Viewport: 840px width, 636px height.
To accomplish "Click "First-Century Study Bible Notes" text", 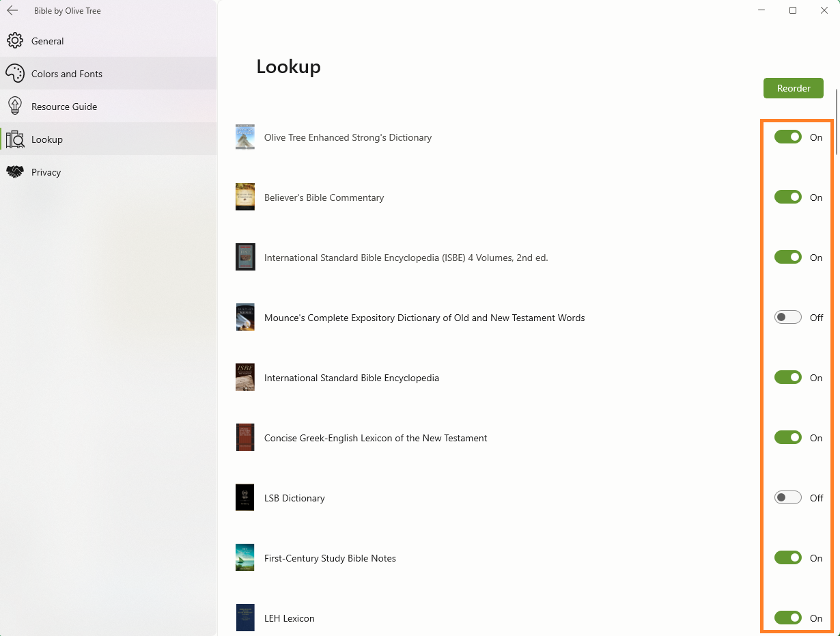I will pyautogui.click(x=330, y=558).
